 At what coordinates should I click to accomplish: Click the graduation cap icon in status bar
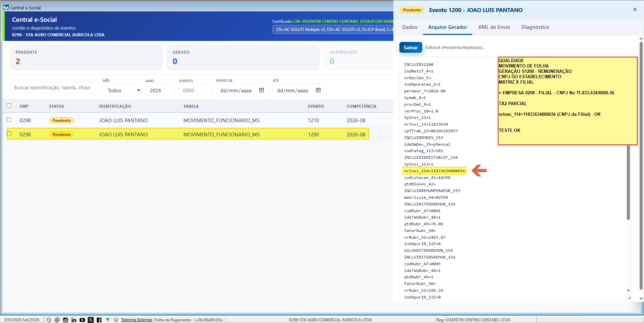(116, 320)
